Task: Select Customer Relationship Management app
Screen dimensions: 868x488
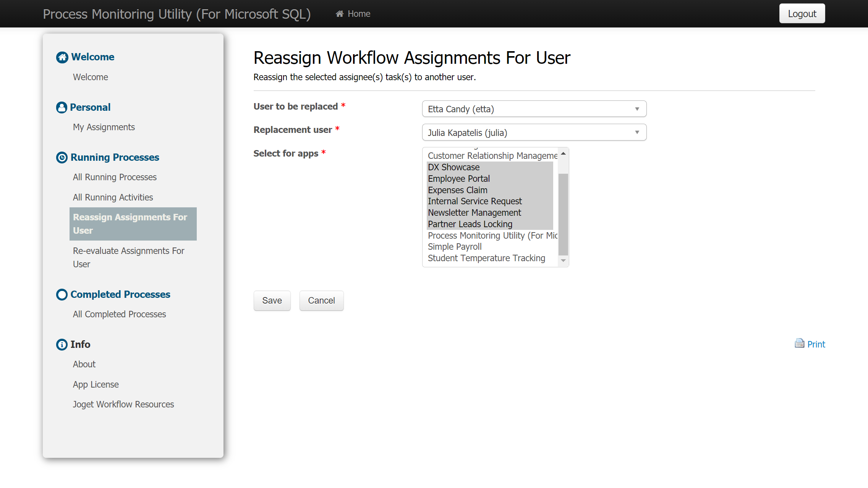Action: pos(492,156)
